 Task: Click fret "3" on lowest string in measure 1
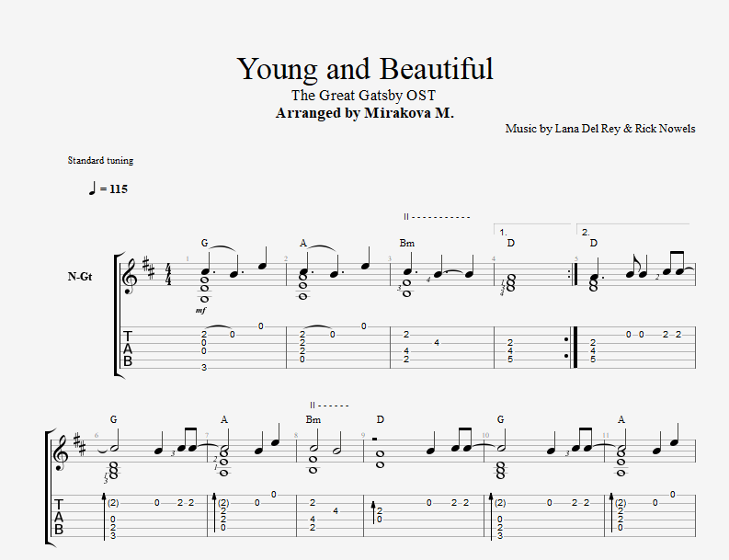pyautogui.click(x=204, y=368)
